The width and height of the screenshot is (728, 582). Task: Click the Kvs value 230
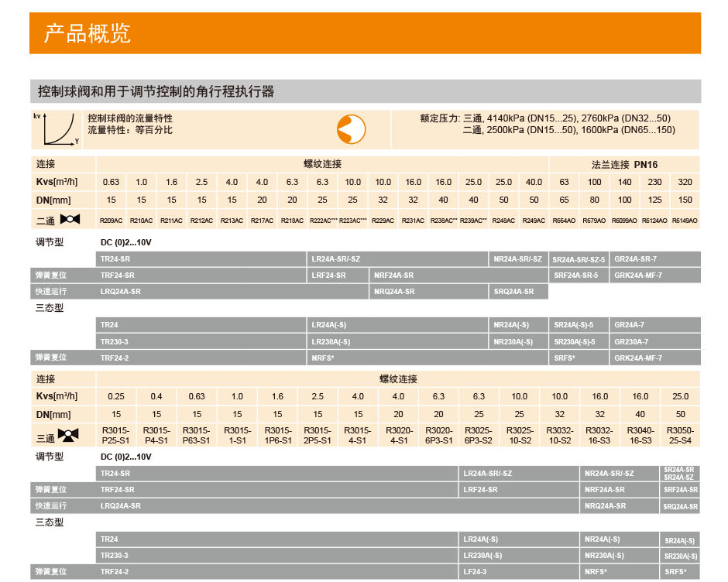(654, 183)
